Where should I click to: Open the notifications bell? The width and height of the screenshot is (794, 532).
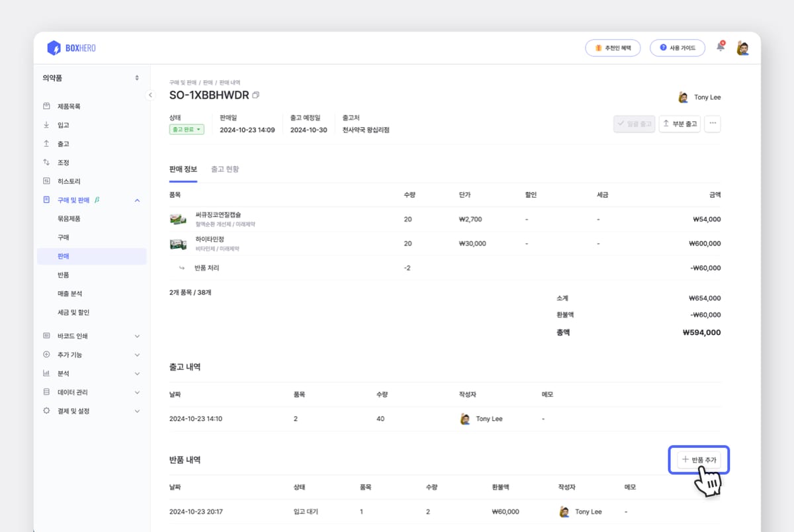(721, 48)
